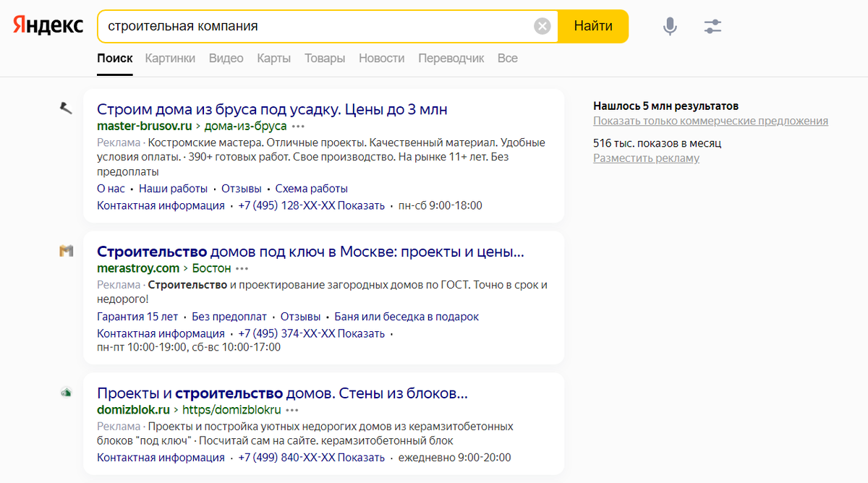Open Баня или беседка в подарок sitelink

tap(407, 317)
